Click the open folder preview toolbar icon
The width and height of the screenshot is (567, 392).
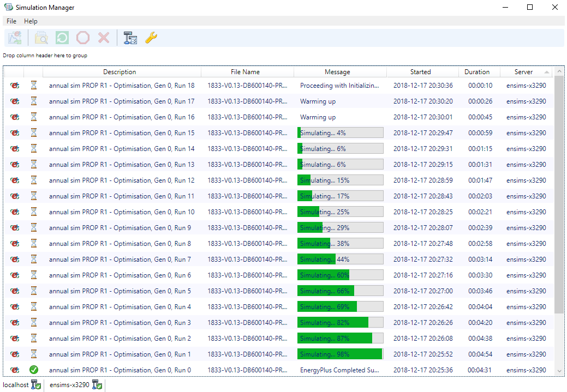[41, 38]
